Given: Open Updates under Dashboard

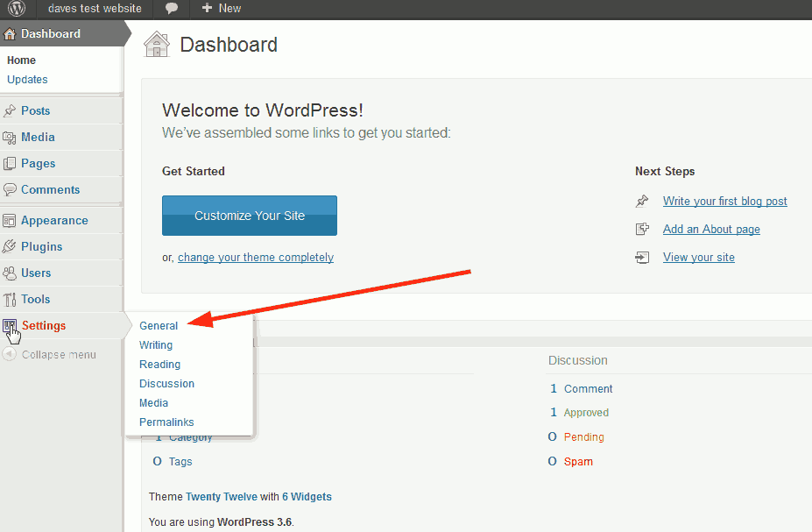Looking at the screenshot, I should 27,79.
